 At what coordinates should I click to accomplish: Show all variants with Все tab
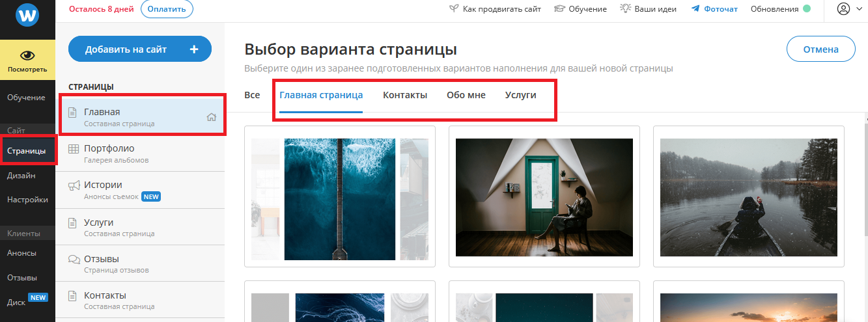252,95
